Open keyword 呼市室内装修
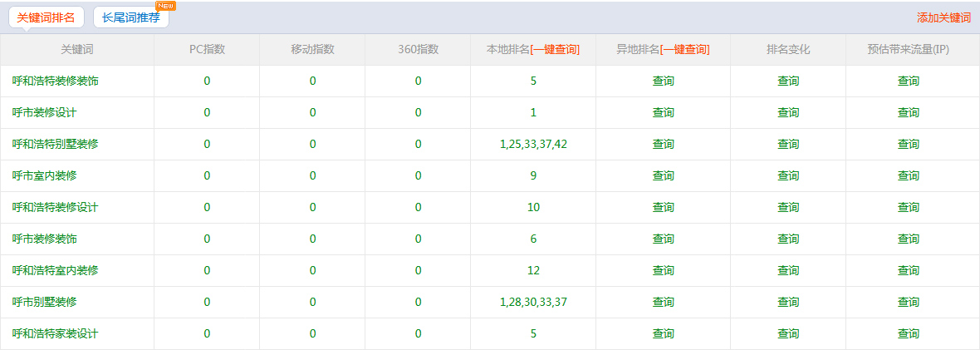Viewport: 980px width, 350px height. tap(45, 176)
